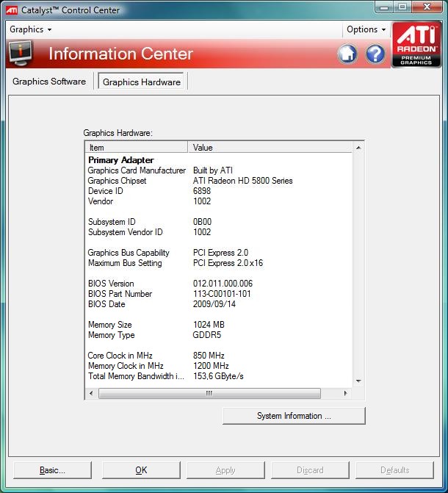Click the value ATI Radeon HD 5800 Series
This screenshot has height=493, width=448.
point(242,181)
